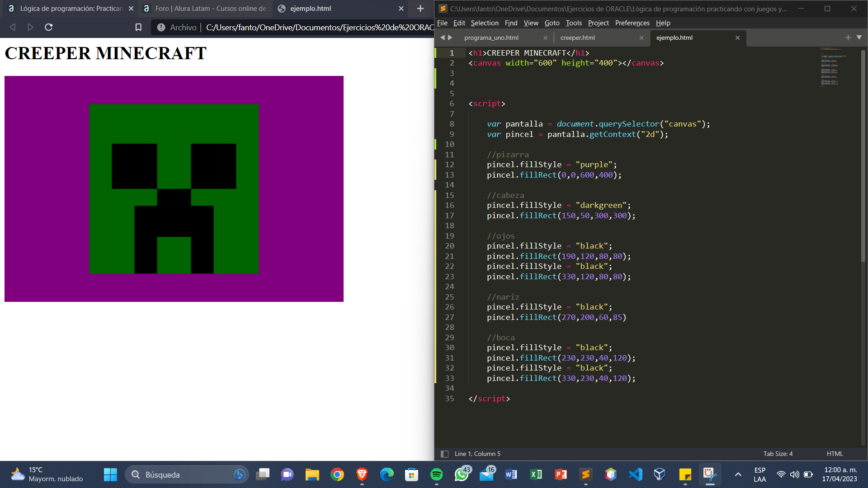Screen dimensions: 868x488
Task: Open PowerPoint from taskbar
Action: click(561, 474)
